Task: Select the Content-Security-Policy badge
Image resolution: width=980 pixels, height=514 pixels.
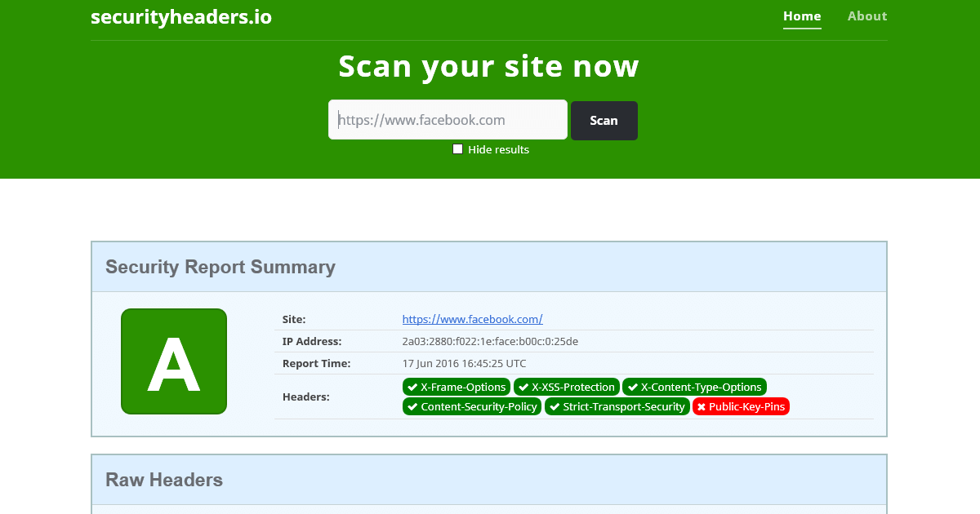Action: coord(471,406)
